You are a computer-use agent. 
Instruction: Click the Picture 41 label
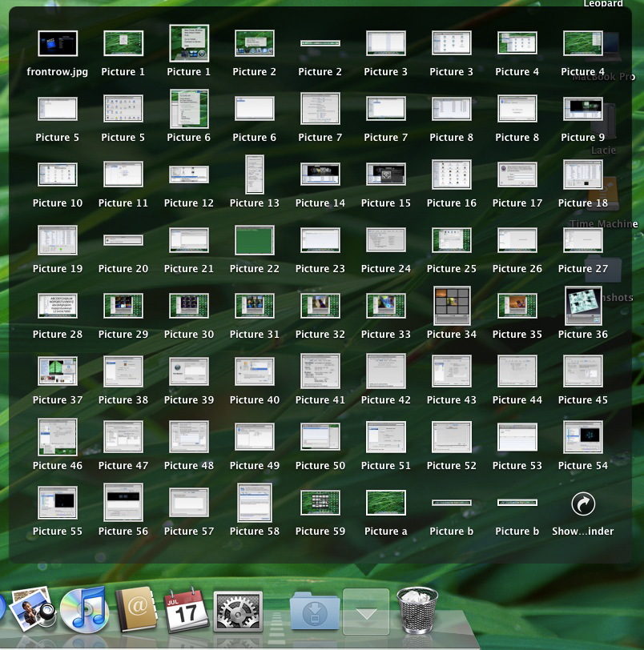(x=320, y=399)
